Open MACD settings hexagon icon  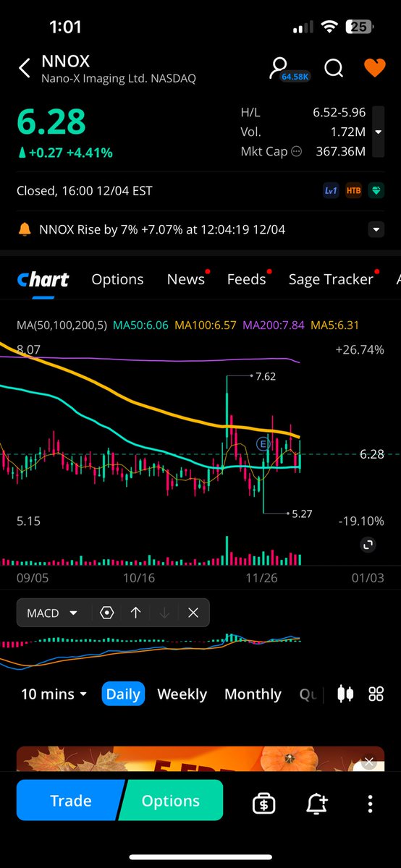click(107, 613)
